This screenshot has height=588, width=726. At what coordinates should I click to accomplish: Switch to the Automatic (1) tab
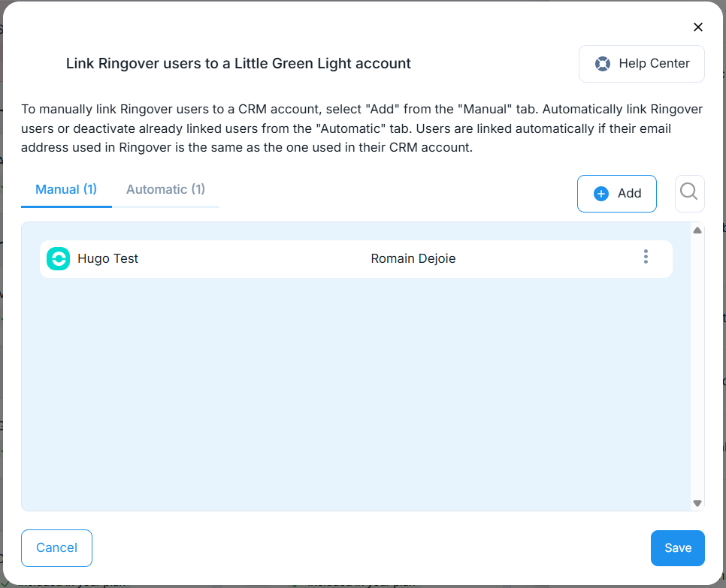(x=165, y=189)
